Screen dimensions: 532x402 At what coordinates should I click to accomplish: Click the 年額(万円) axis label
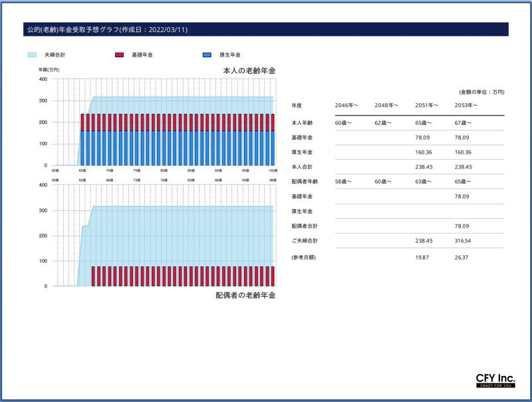[x=49, y=70]
